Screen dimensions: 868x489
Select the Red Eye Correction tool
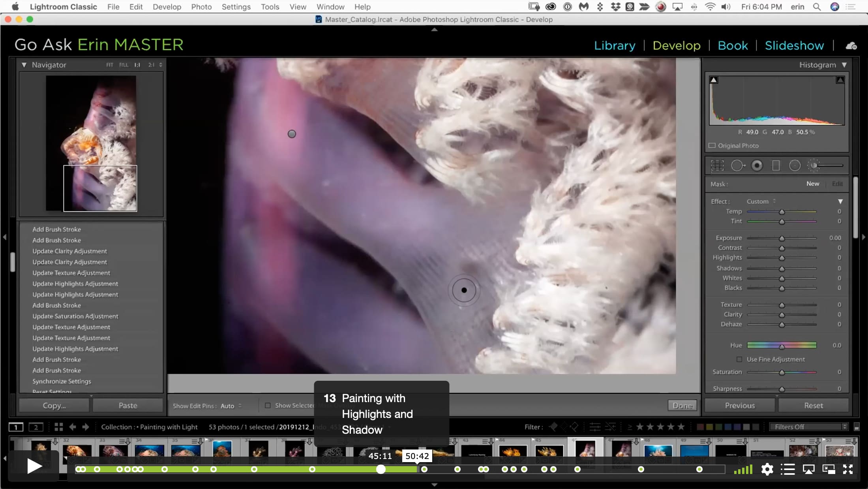(x=757, y=166)
